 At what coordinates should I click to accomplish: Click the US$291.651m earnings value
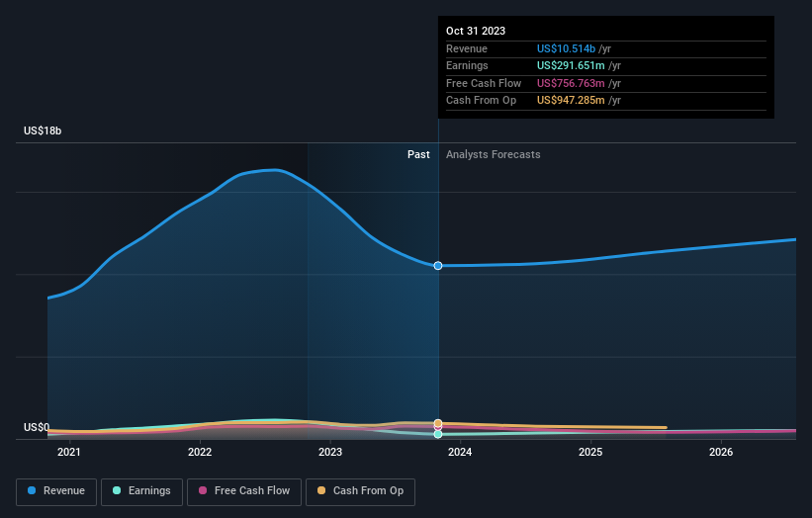click(571, 65)
